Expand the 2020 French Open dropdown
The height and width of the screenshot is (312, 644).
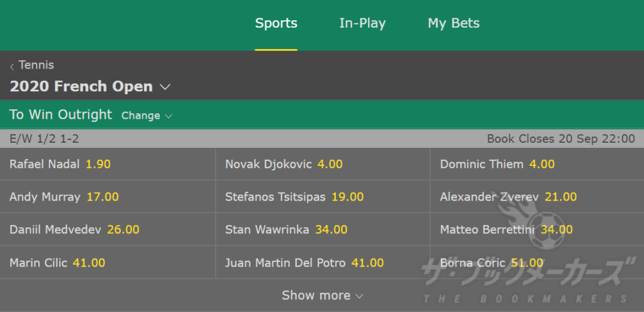pyautogui.click(x=90, y=86)
